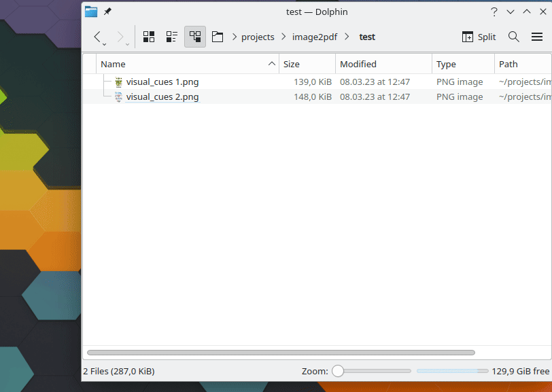Select the visual_cues 2.png file
The image size is (552, 392).
click(x=162, y=96)
